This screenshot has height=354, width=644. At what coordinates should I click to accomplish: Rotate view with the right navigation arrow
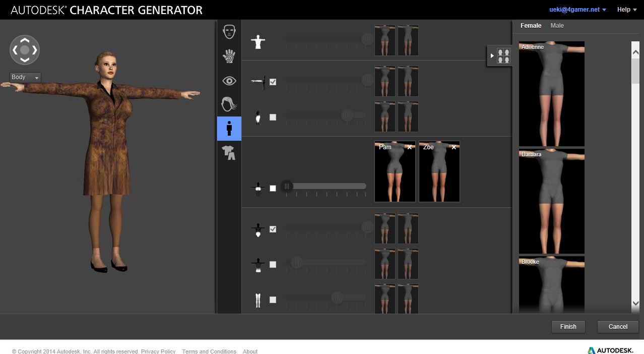(x=35, y=50)
